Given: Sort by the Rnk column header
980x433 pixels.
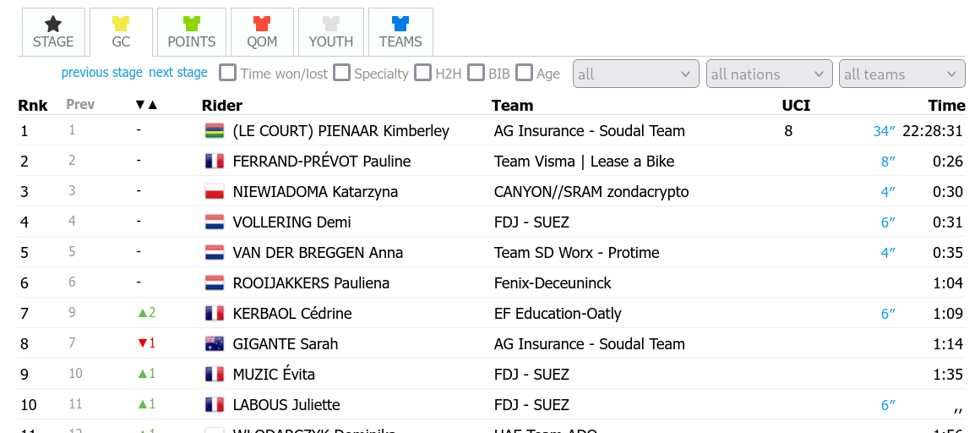Looking at the screenshot, I should click(32, 105).
